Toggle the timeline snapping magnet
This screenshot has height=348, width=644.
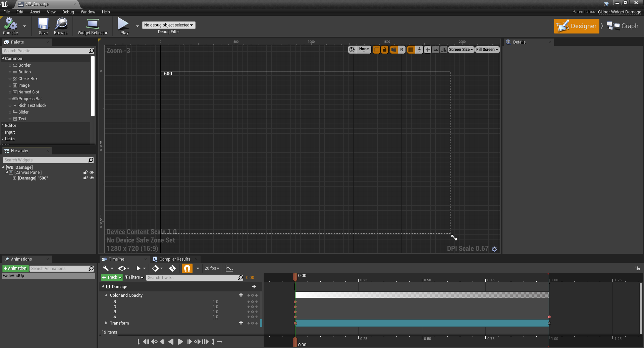point(187,268)
